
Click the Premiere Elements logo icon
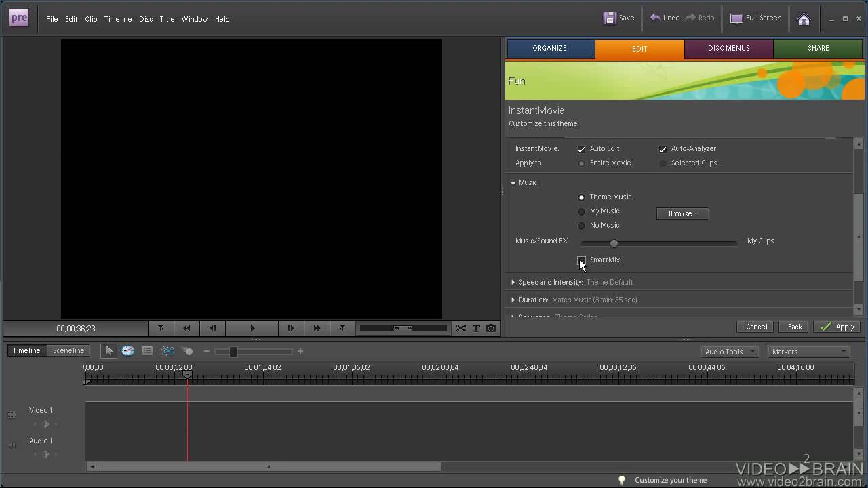(x=19, y=18)
